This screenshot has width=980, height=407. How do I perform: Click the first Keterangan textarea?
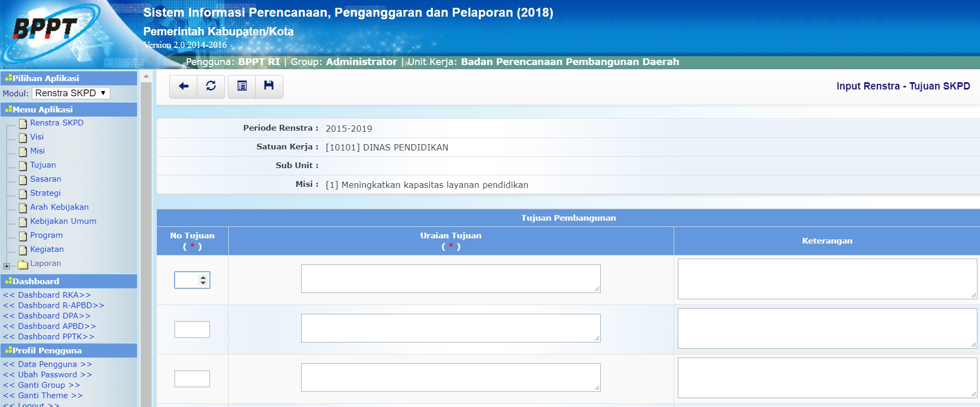pos(827,279)
